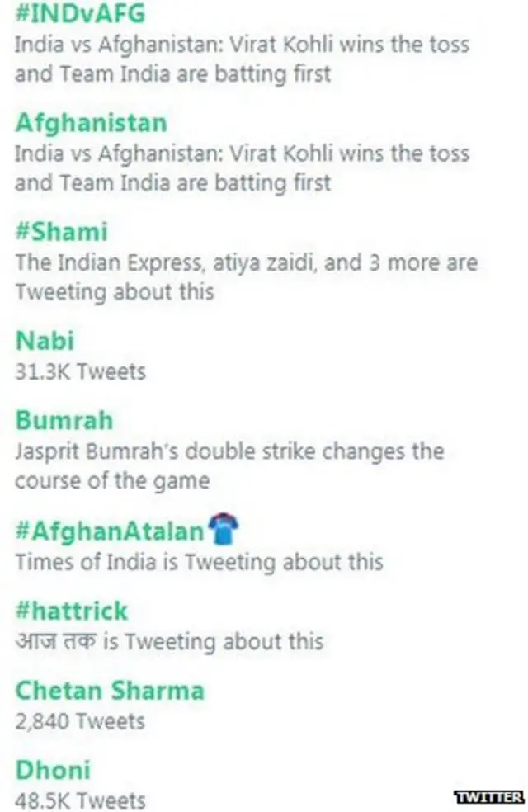
Task: Open the Dhoni trending topic
Action: [53, 771]
